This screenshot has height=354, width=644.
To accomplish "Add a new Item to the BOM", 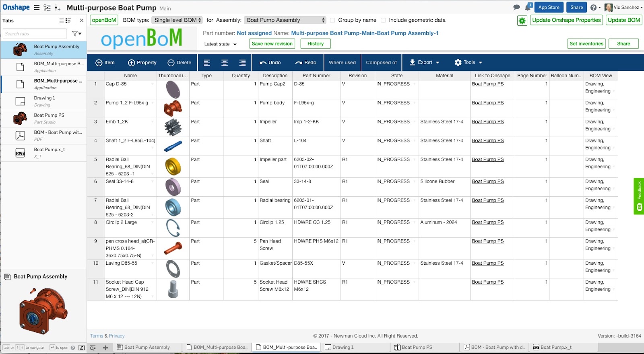I will [x=105, y=63].
